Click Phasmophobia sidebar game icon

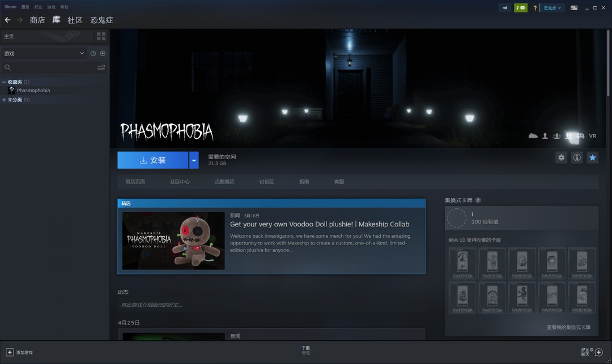11,90
